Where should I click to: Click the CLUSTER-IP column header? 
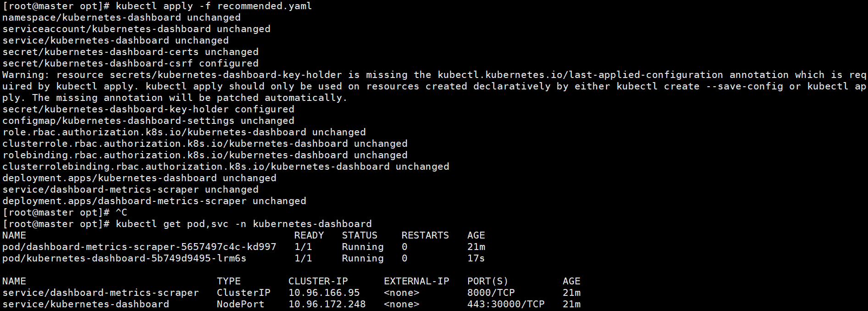[x=318, y=282]
